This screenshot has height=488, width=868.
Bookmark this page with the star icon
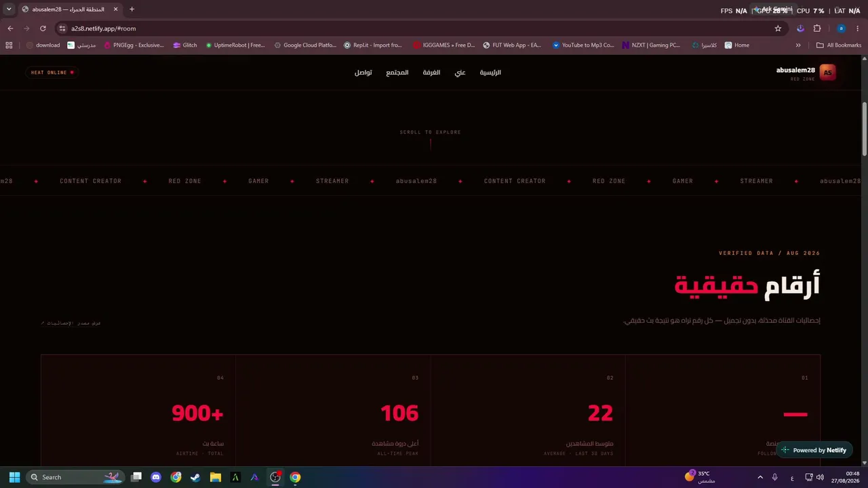pyautogui.click(x=778, y=28)
